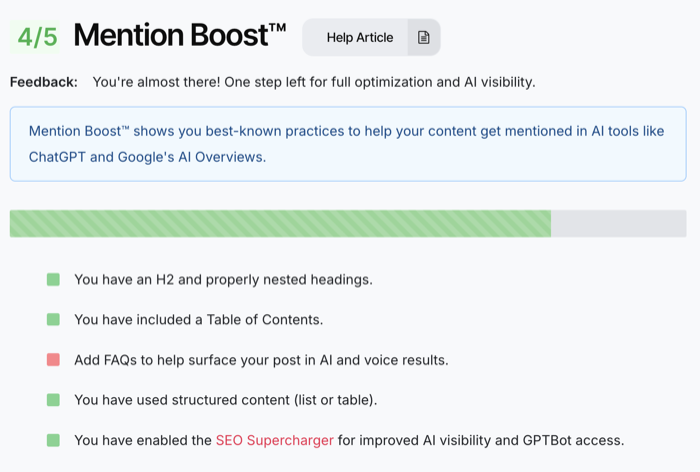Click the gray unfilled end of progress bar
700x472 pixels.
click(x=618, y=223)
